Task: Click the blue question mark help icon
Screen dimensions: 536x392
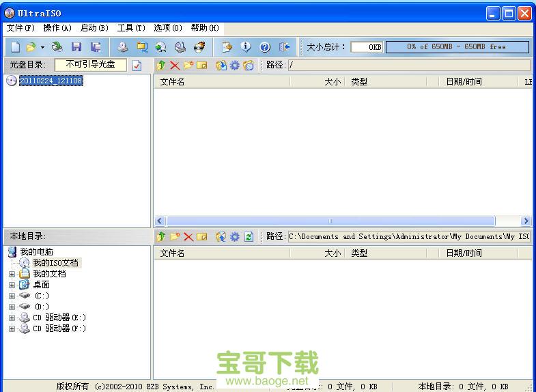Action: (x=265, y=47)
